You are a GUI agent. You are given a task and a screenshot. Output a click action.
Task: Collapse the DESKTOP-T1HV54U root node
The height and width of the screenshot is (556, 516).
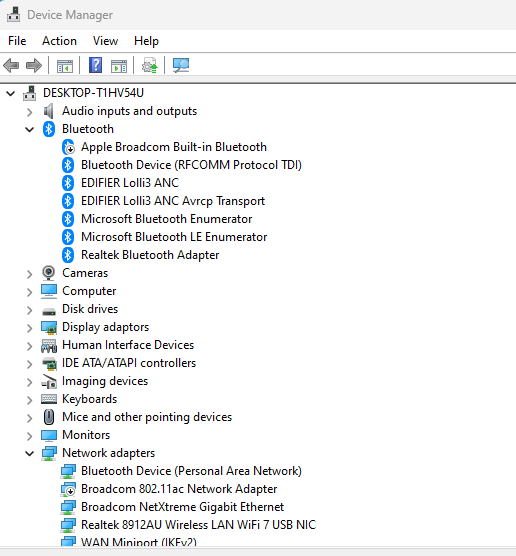pos(11,94)
